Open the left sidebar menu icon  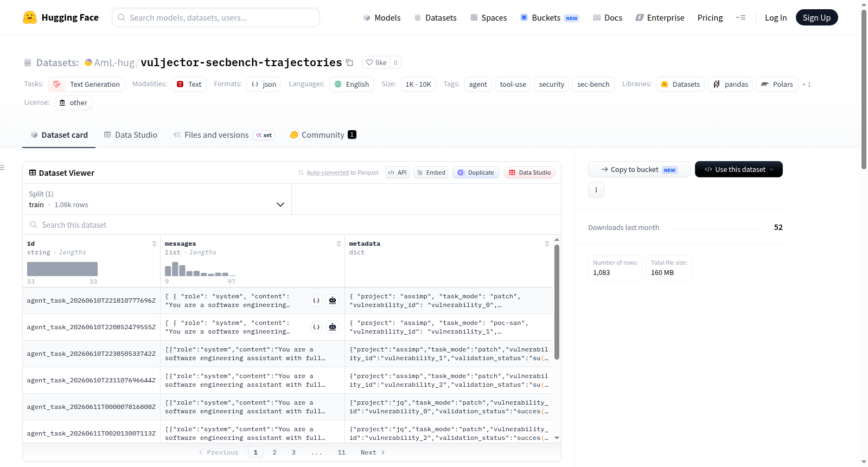tap(2, 168)
